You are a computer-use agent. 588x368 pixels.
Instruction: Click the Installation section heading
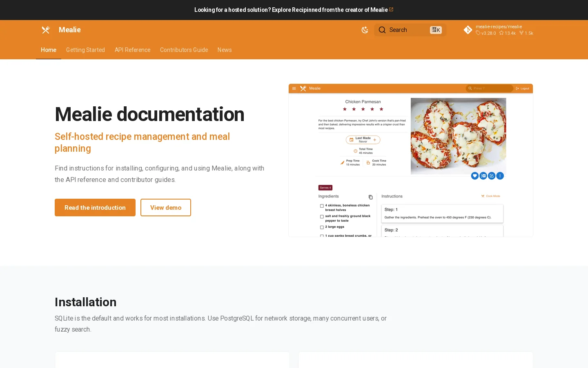(x=86, y=302)
